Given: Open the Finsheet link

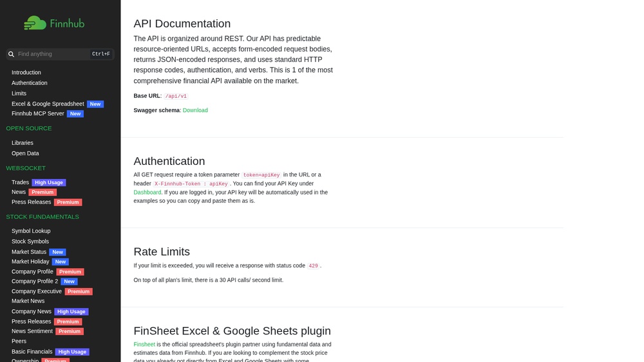Looking at the screenshot, I should coord(144,345).
